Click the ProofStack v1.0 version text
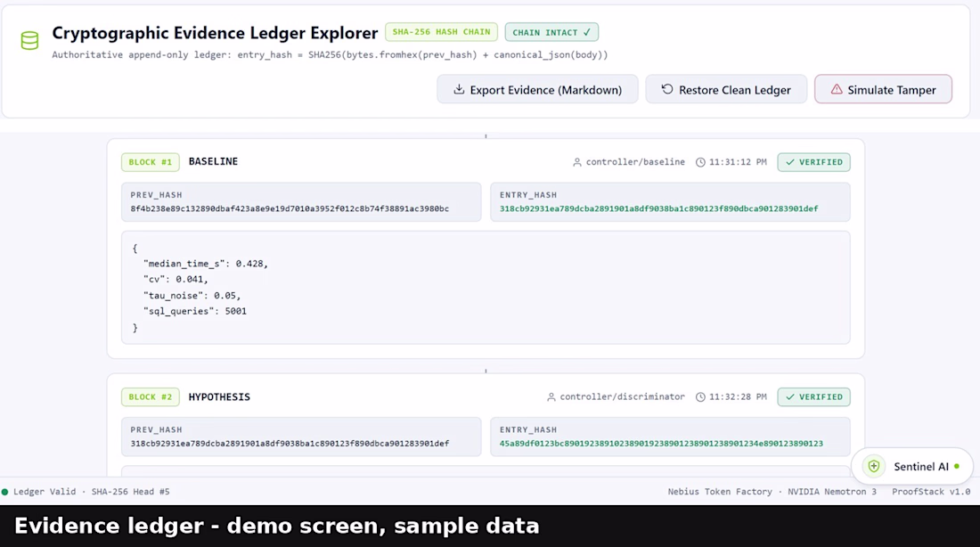The width and height of the screenshot is (980, 547). pyautogui.click(x=931, y=492)
